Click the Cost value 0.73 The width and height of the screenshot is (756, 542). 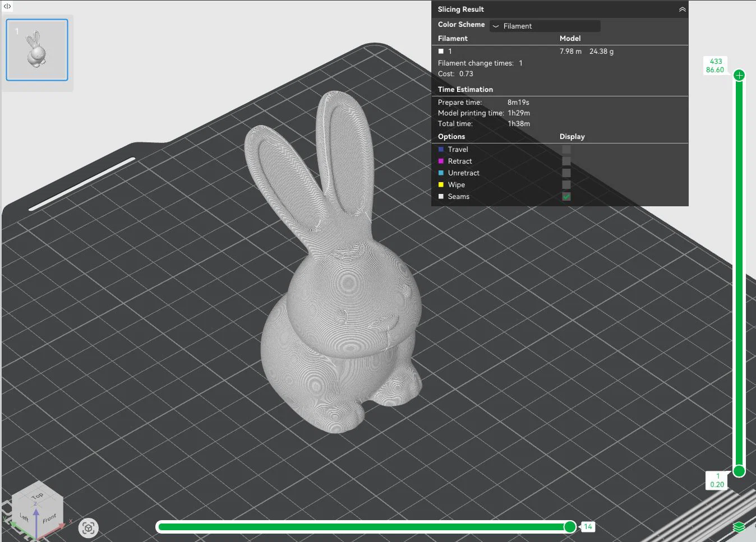click(466, 74)
